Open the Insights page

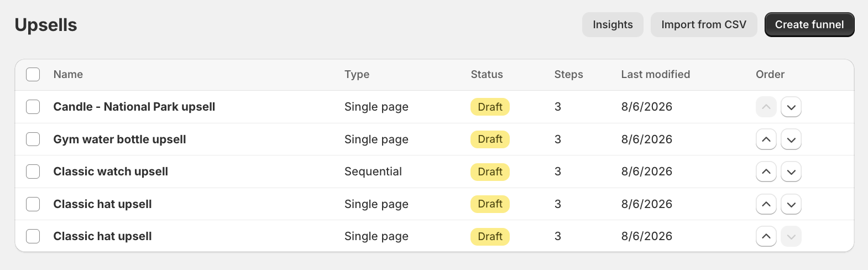[x=613, y=25]
